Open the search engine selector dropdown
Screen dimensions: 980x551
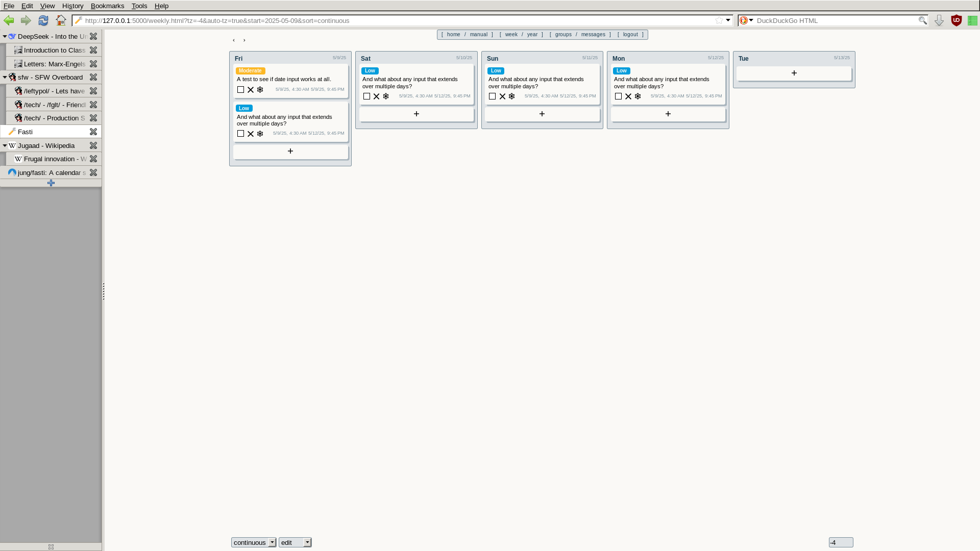747,20
